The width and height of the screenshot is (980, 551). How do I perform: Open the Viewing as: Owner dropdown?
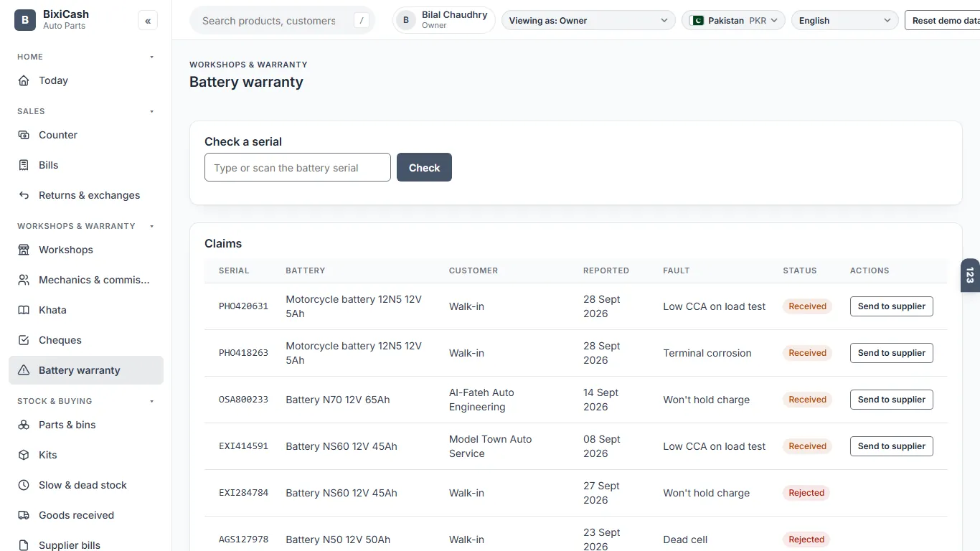pyautogui.click(x=588, y=21)
